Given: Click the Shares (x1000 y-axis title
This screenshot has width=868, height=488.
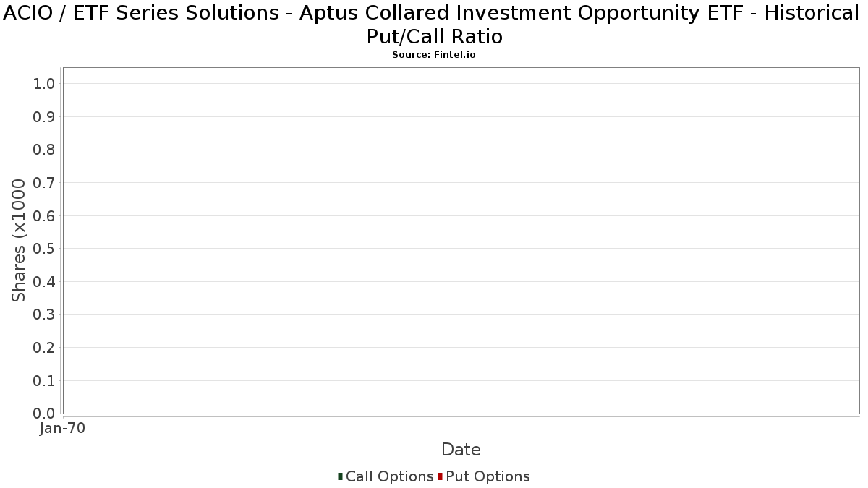Looking at the screenshot, I should (20, 241).
